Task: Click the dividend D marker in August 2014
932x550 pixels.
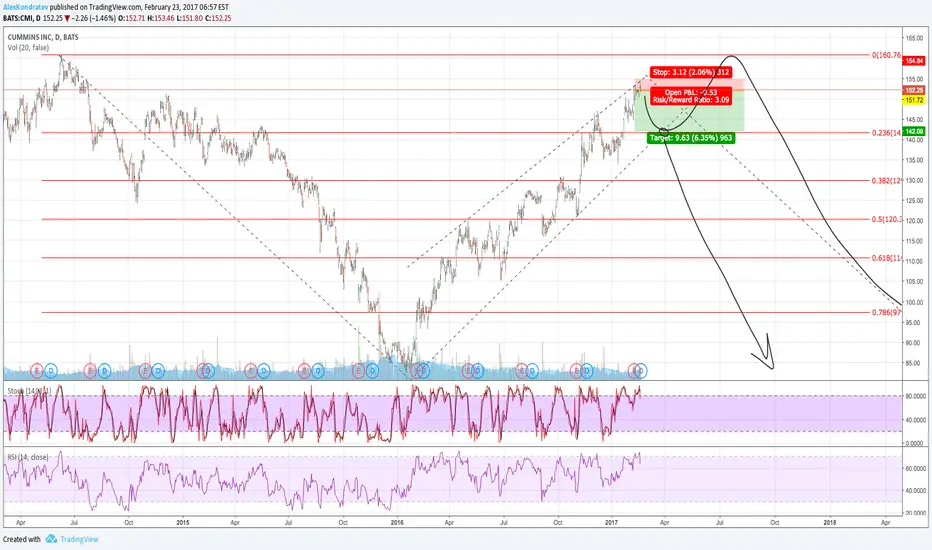Action: coord(104,371)
